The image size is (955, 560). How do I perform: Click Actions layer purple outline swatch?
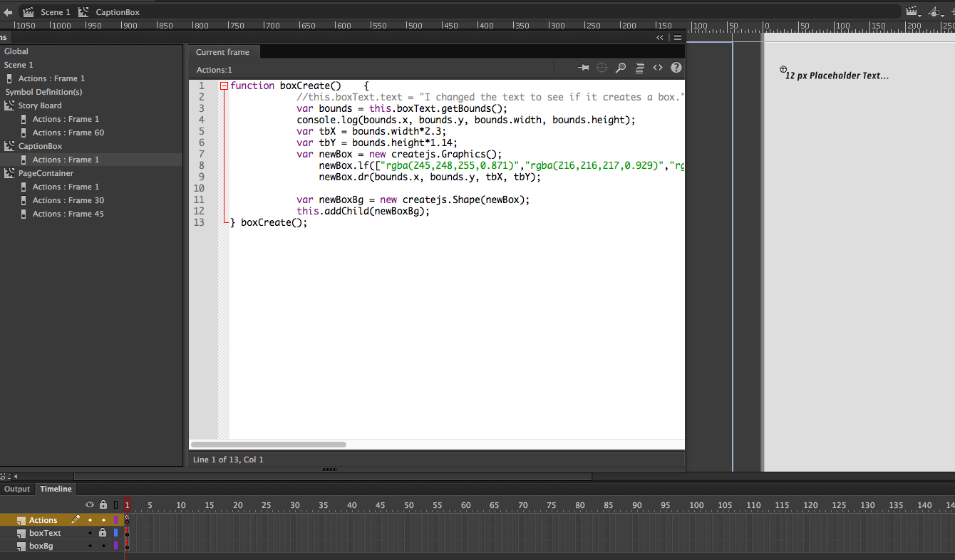tap(116, 520)
